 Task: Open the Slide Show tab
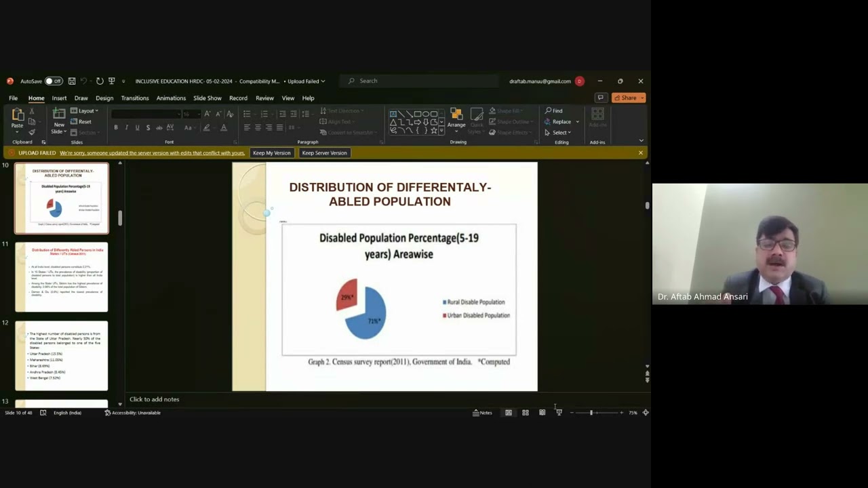coord(208,98)
